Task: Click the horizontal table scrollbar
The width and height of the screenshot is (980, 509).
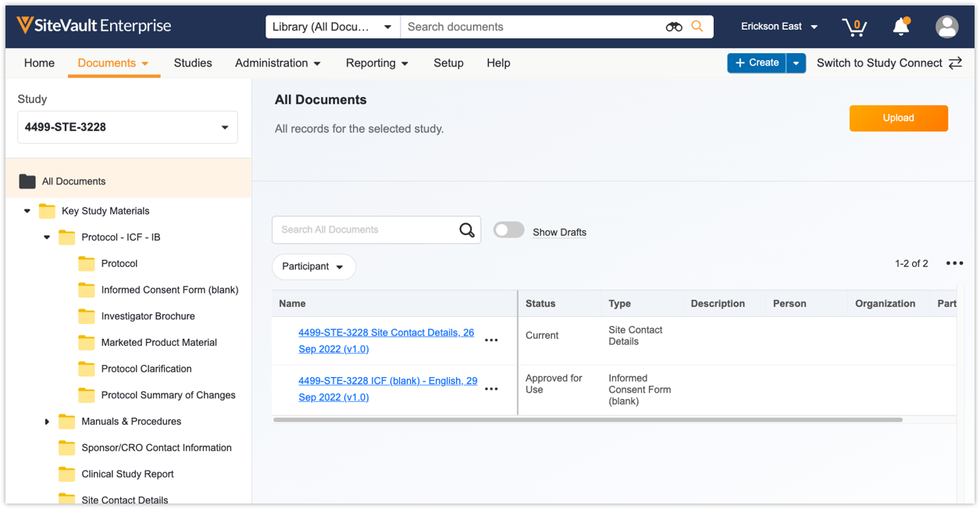Action: [588, 420]
